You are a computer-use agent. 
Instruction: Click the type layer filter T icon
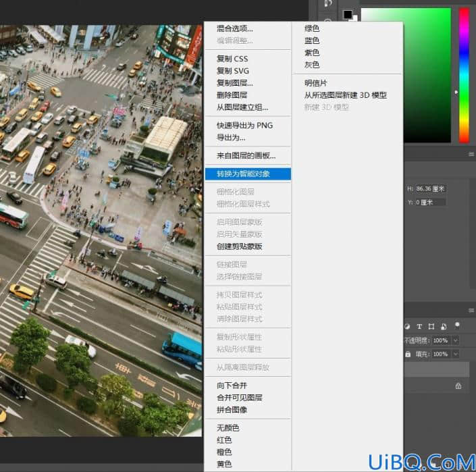click(419, 327)
